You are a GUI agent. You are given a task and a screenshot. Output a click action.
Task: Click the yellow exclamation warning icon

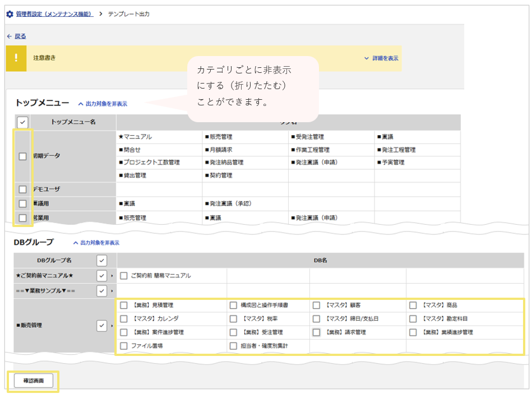coord(16,58)
